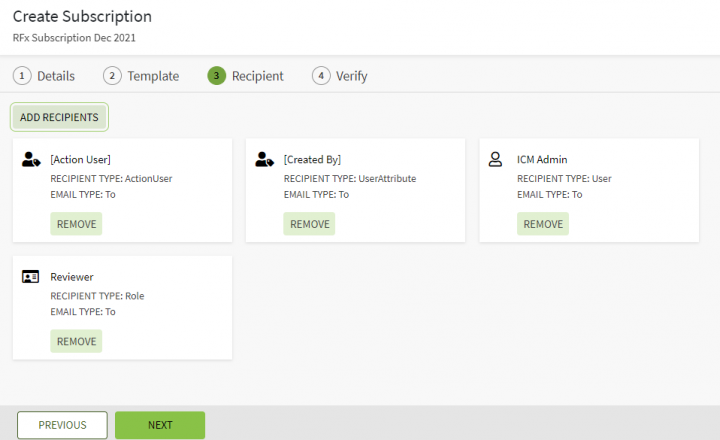The width and height of the screenshot is (720, 440).
Task: Remove the Reviewer recipient
Action: [x=76, y=341]
